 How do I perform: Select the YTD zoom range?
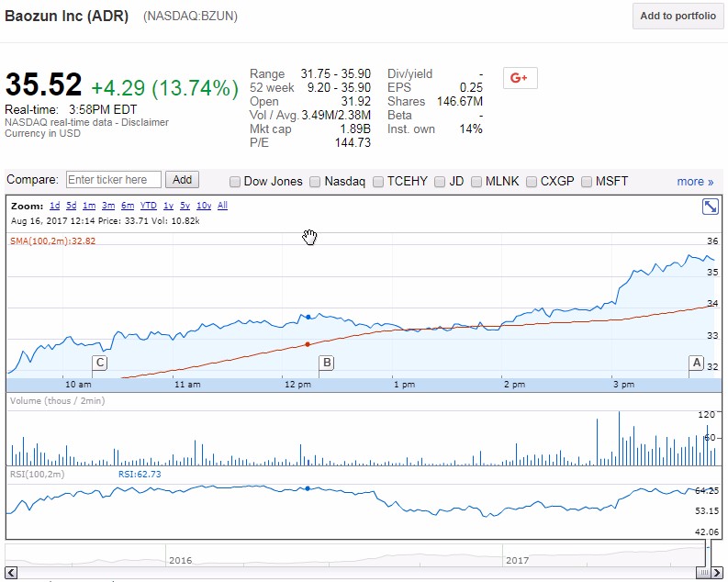coord(149,206)
